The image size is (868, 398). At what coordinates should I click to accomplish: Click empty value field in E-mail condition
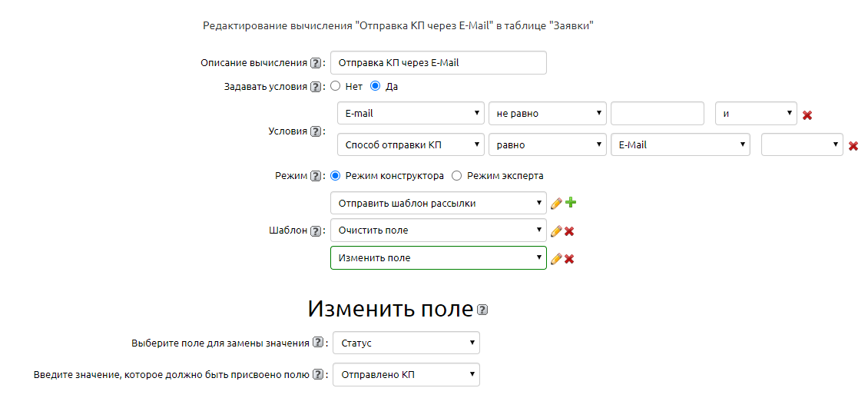click(657, 114)
